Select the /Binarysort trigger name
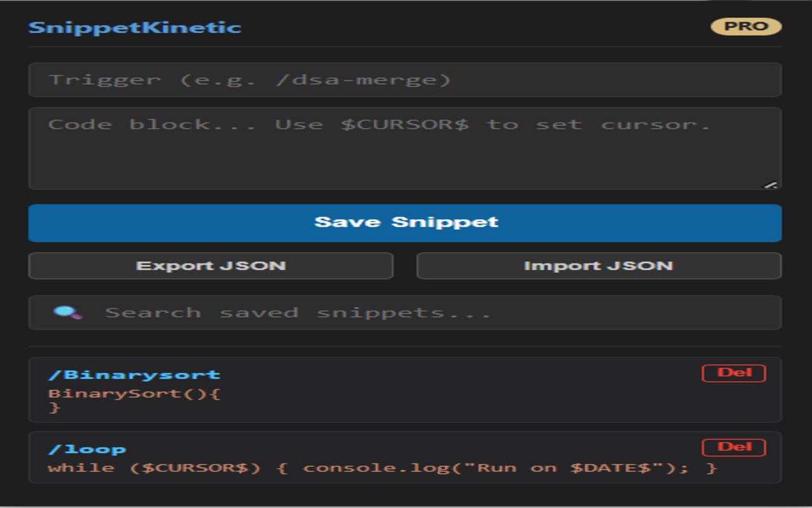 (x=134, y=375)
